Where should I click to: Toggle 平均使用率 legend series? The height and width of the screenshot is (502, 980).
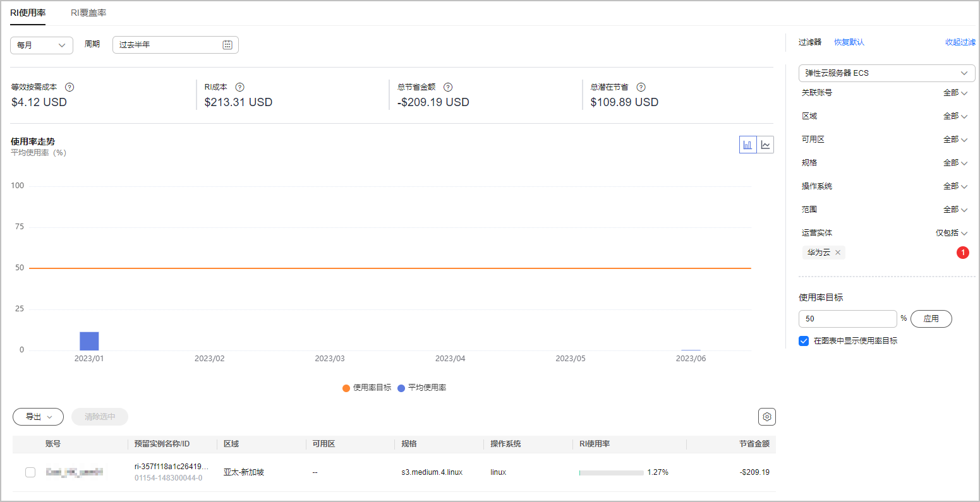421,388
